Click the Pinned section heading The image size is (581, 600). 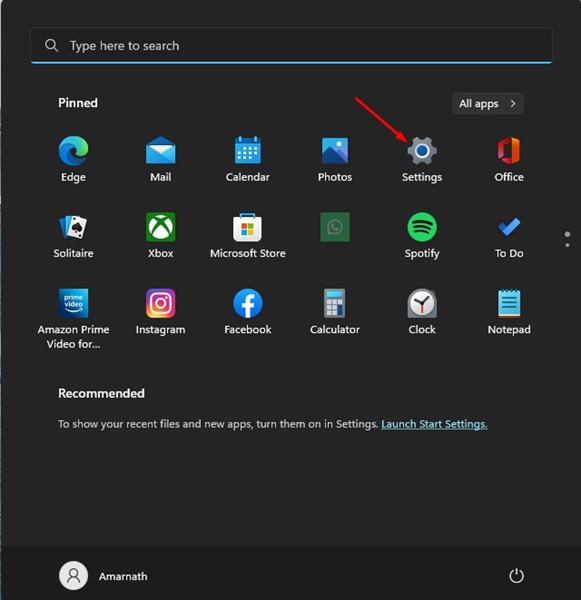[x=78, y=103]
